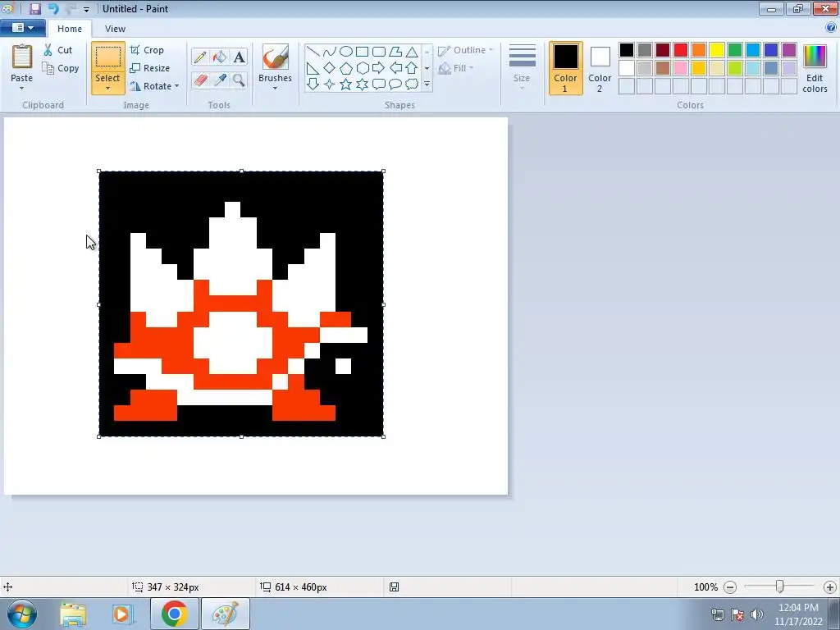Select the Pencil tool
The width and height of the screenshot is (840, 630).
[200, 57]
